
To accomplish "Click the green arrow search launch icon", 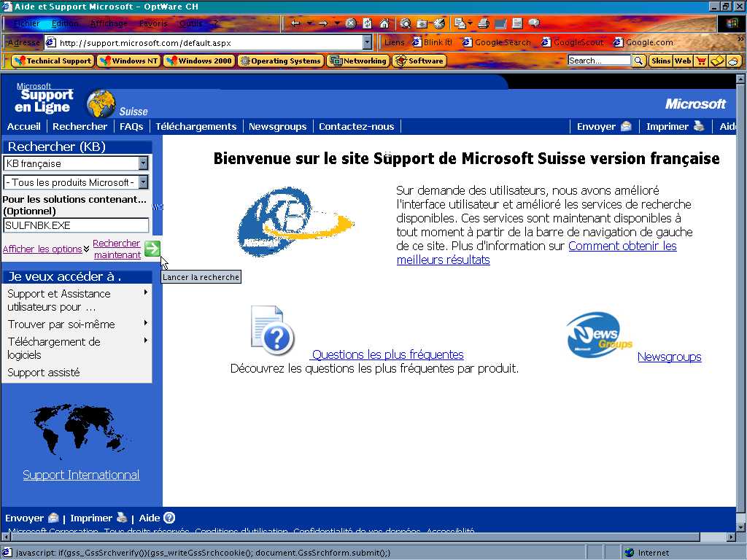I will click(x=152, y=249).
